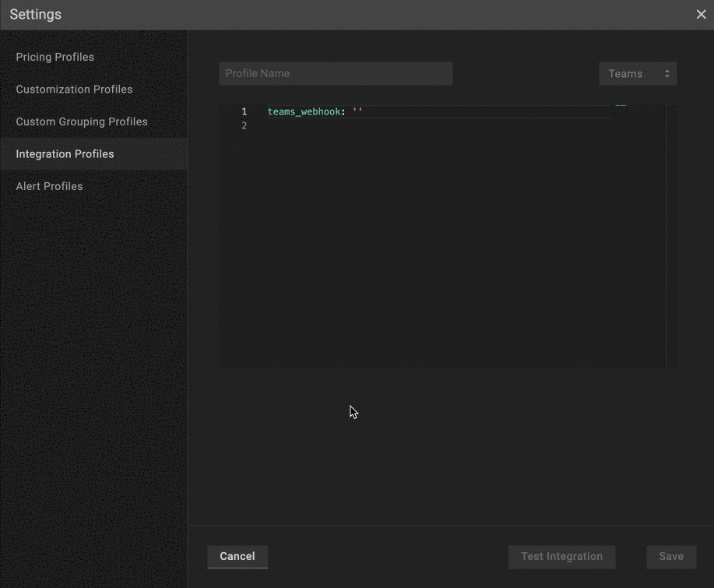714x588 pixels.
Task: Select Integration Profiles in sidebar
Action: tap(65, 154)
